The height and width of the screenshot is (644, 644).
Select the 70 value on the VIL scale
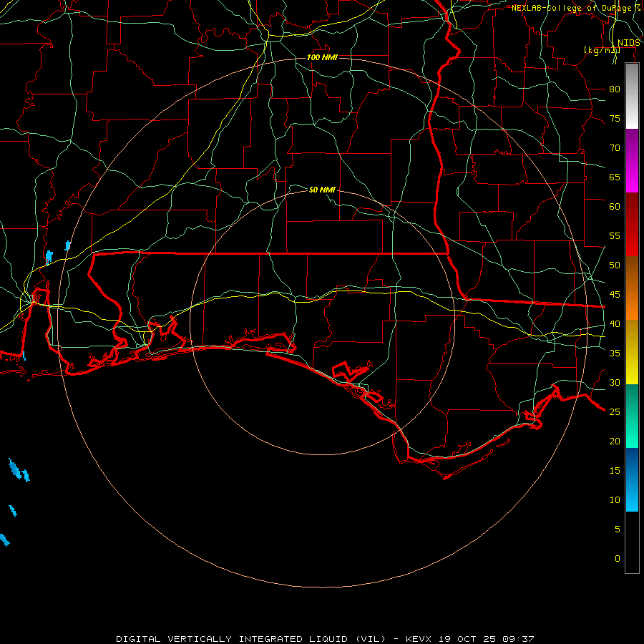tap(615, 148)
